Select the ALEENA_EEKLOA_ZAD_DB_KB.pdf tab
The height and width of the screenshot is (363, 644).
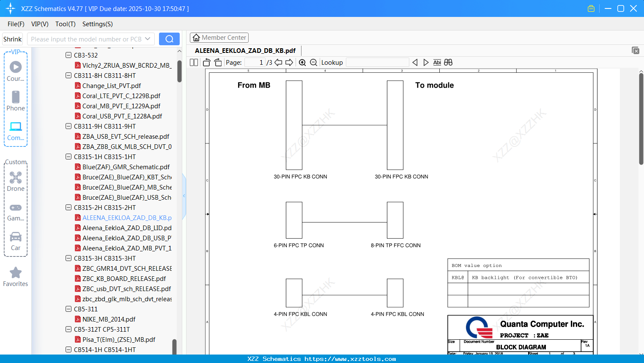tap(245, 50)
